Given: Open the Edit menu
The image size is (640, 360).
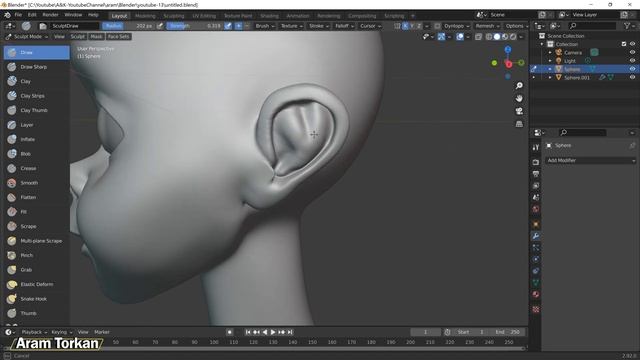Looking at the screenshot, I should coord(32,15).
